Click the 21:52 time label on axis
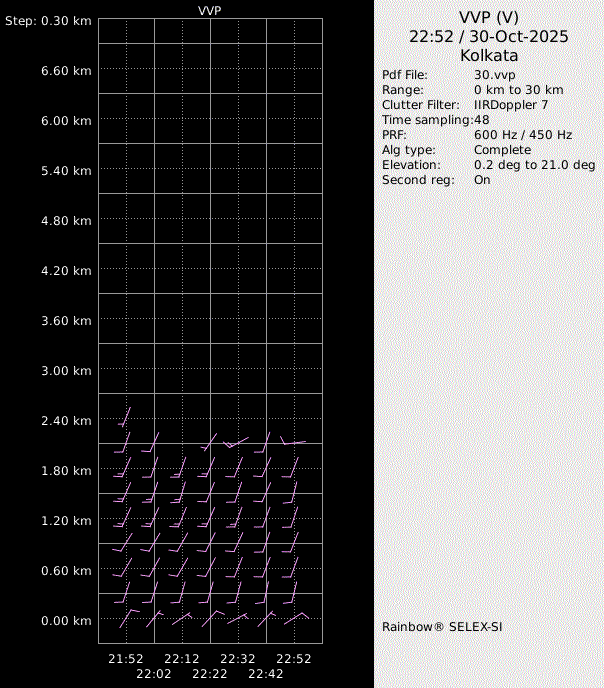 pyautogui.click(x=126, y=659)
